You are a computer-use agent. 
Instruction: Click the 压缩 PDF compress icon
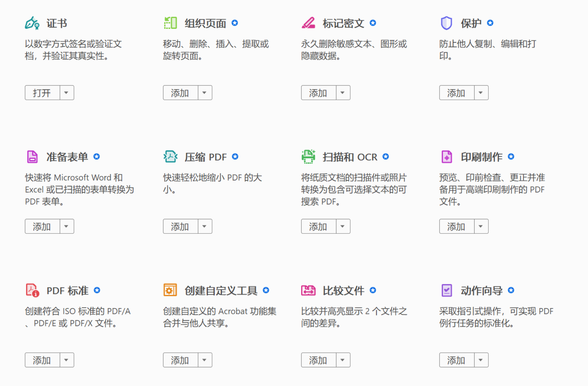[x=170, y=157]
